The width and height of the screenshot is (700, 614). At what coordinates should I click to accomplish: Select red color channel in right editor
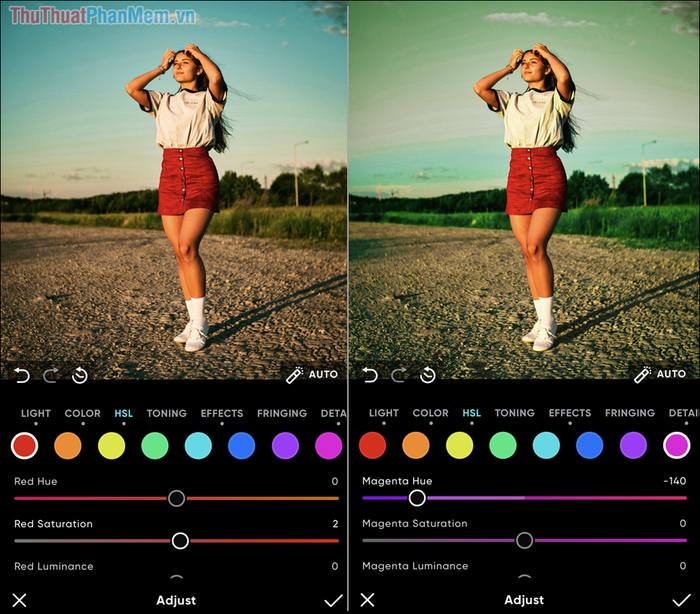pyautogui.click(x=372, y=445)
